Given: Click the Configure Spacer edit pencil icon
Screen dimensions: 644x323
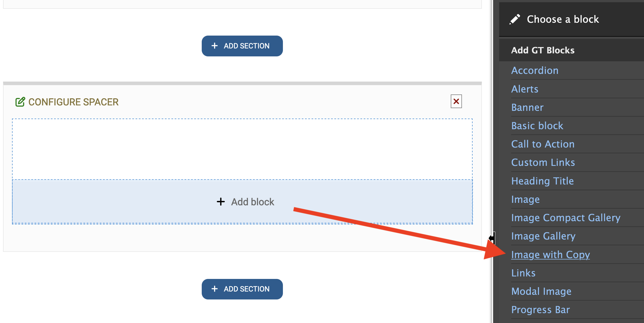Looking at the screenshot, I should 20,102.
